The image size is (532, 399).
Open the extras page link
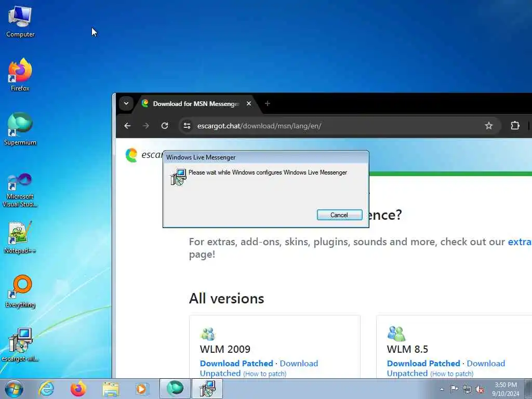520,242
